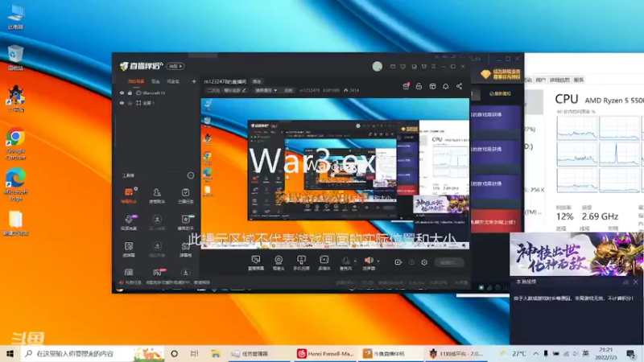This screenshot has width=644, height=362.
Task: Click the screen-share icon in title bar
Action: click(393, 67)
